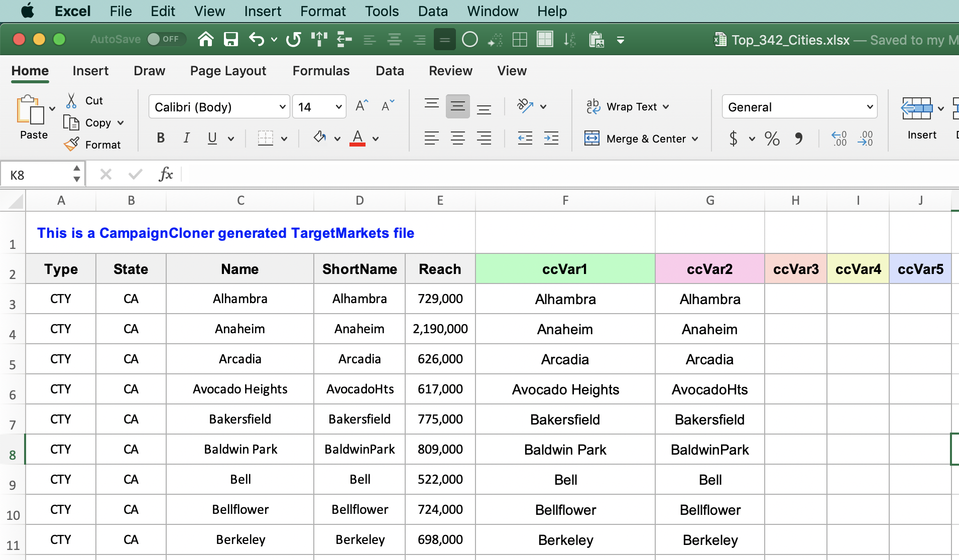
Task: Open the font size dropdown
Action: tap(319, 106)
